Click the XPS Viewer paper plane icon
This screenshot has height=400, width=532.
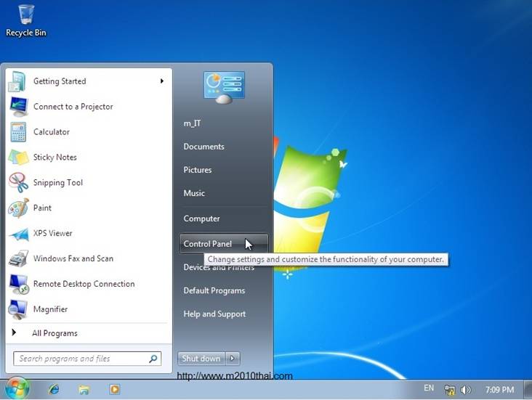[19, 234]
